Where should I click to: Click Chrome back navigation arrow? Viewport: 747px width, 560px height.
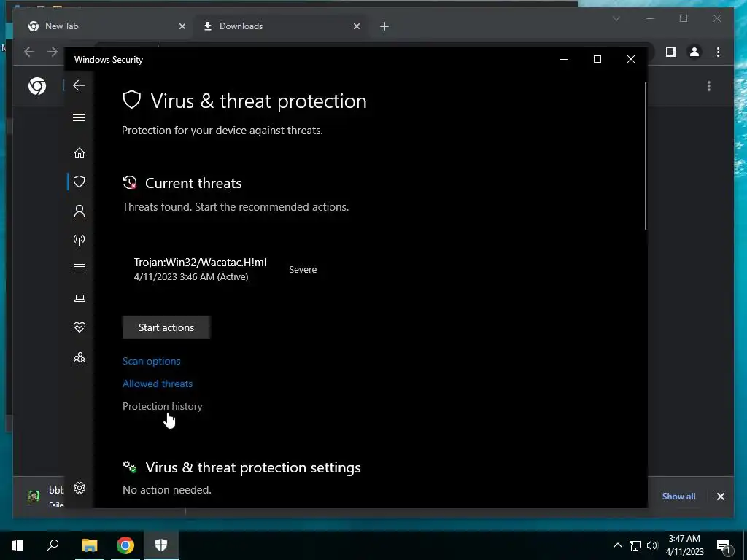(x=29, y=52)
